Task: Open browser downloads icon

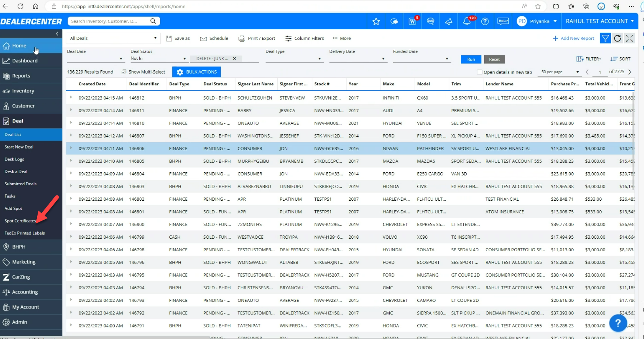Action: [x=601, y=6]
